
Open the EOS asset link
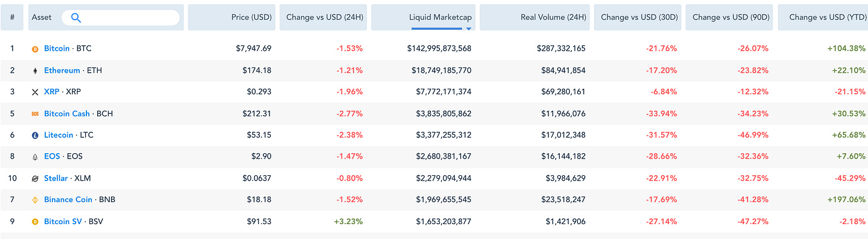pos(52,156)
